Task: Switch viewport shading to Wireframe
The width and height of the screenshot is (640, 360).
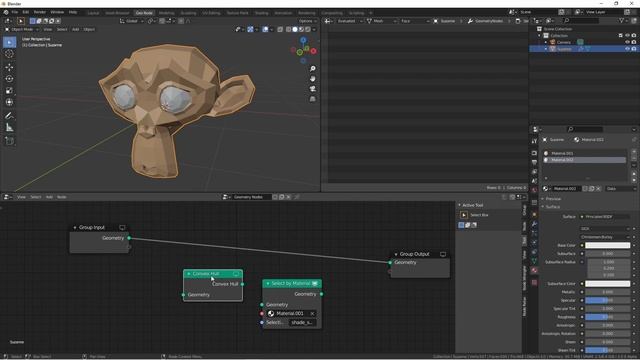Action: (289, 29)
